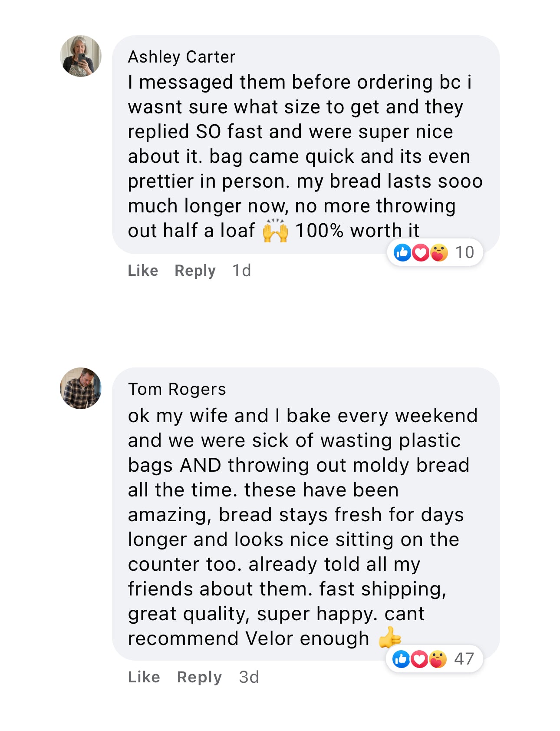Click yellow thumbs-up emoji ending Tom's comment
The height and width of the screenshot is (731, 560).
pos(389,638)
